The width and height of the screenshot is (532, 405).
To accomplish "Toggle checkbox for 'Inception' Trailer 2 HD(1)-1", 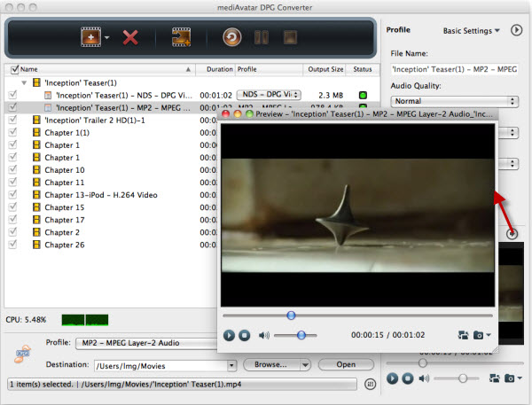I will [12, 120].
